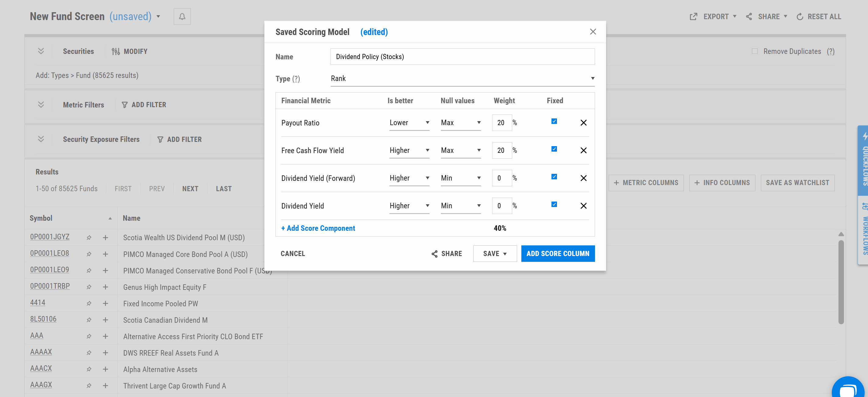Show the Type (?) help tooltip
The height and width of the screenshot is (397, 868).
(296, 79)
